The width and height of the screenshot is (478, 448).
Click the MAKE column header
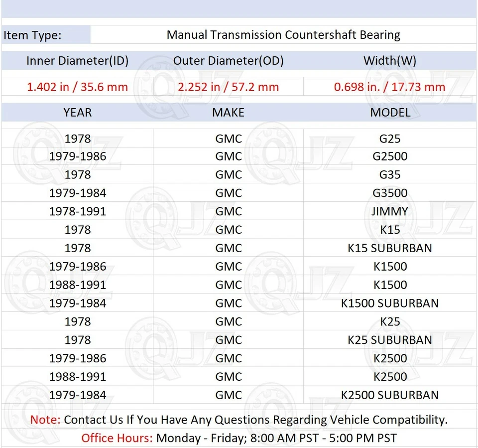(228, 112)
